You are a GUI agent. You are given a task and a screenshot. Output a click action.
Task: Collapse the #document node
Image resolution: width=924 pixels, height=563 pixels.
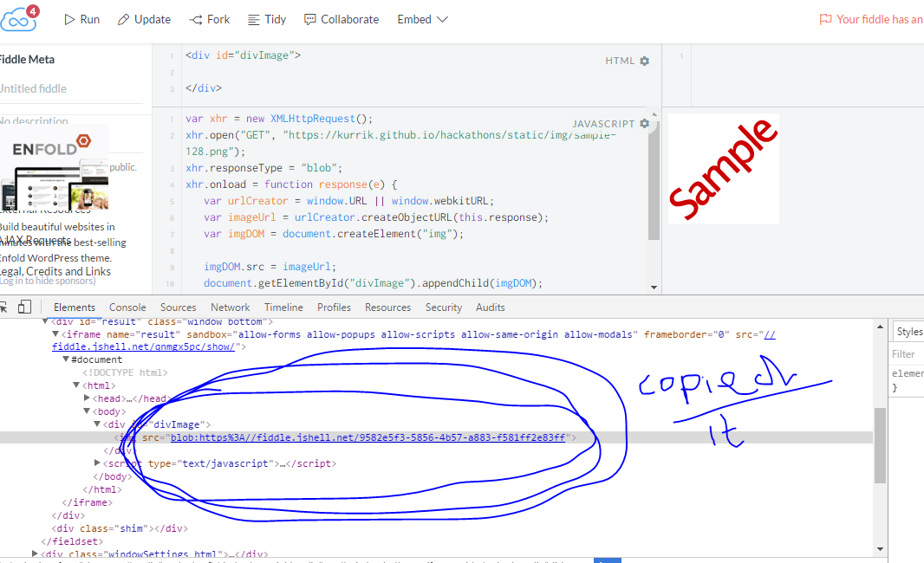coord(66,359)
